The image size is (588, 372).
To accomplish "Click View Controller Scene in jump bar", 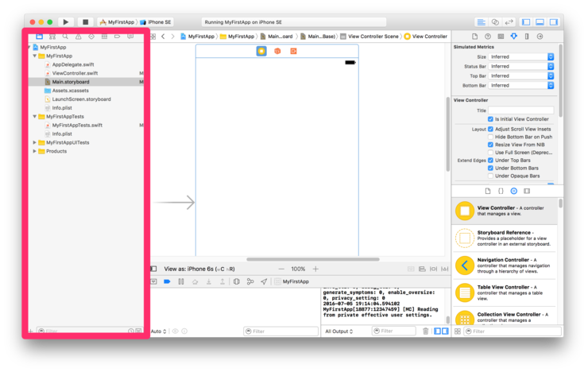I will [x=369, y=37].
